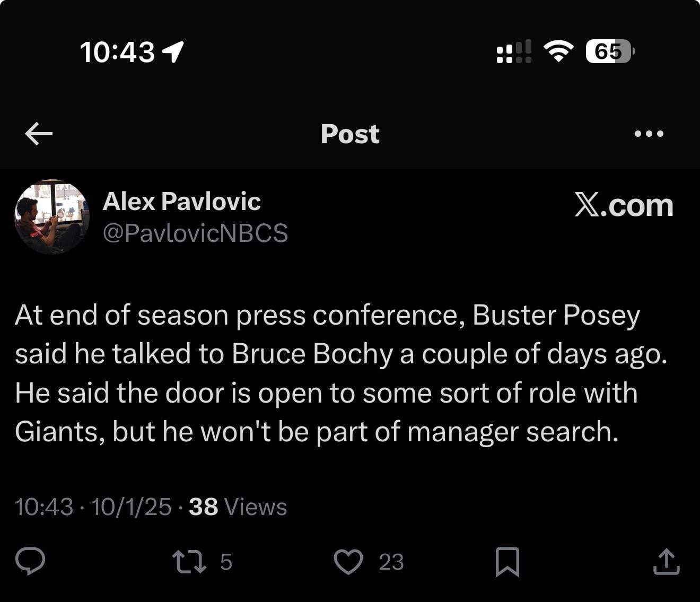
Task: Like the post with heart icon
Action: click(x=348, y=562)
